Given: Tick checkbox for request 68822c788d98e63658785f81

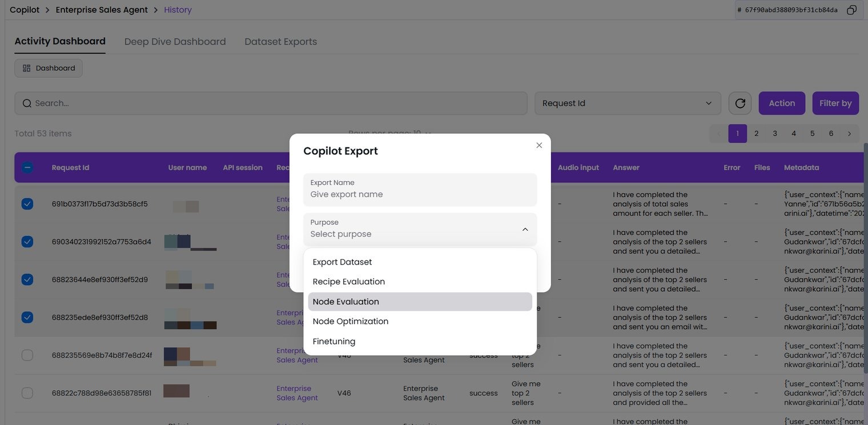Looking at the screenshot, I should pos(27,393).
